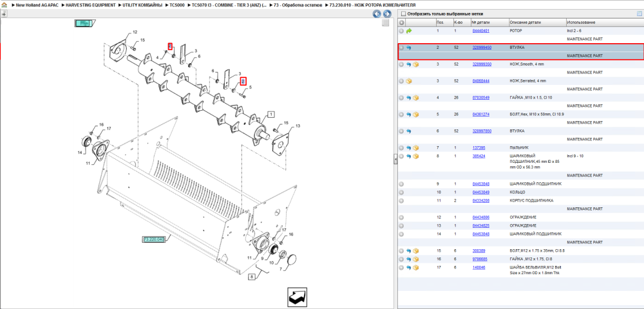644x309 pixels.
Task: Click the blue arrow icon in row 328999450
Action: coord(409,48)
